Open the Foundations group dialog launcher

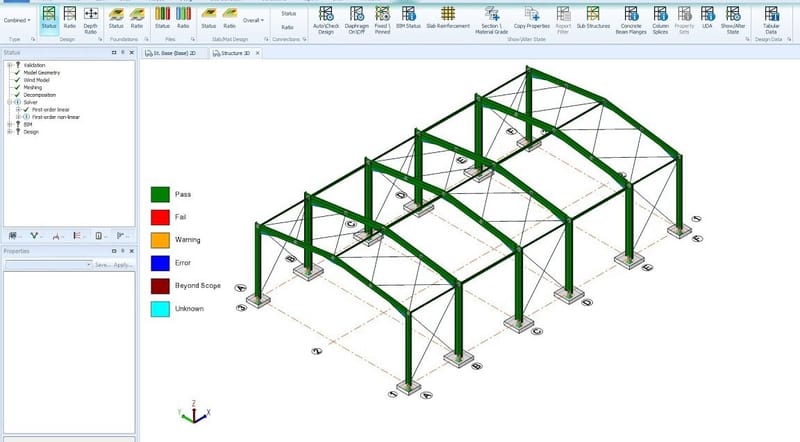(x=146, y=39)
